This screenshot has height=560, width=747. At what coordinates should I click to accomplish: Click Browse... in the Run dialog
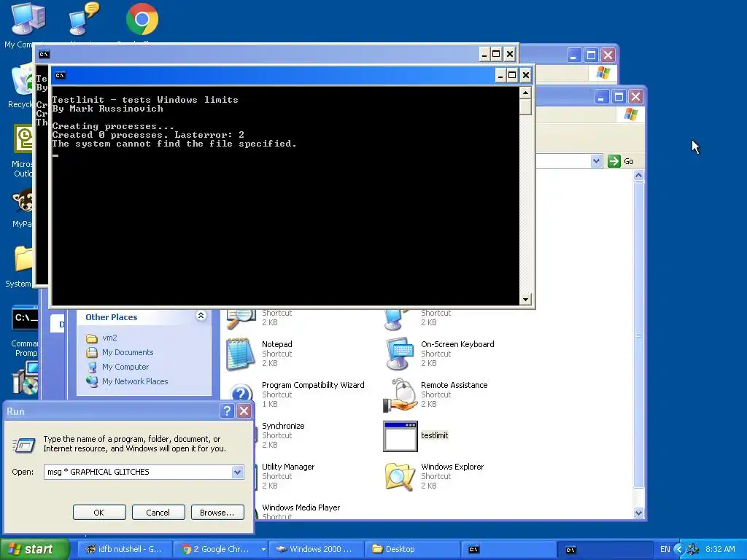[217, 513]
